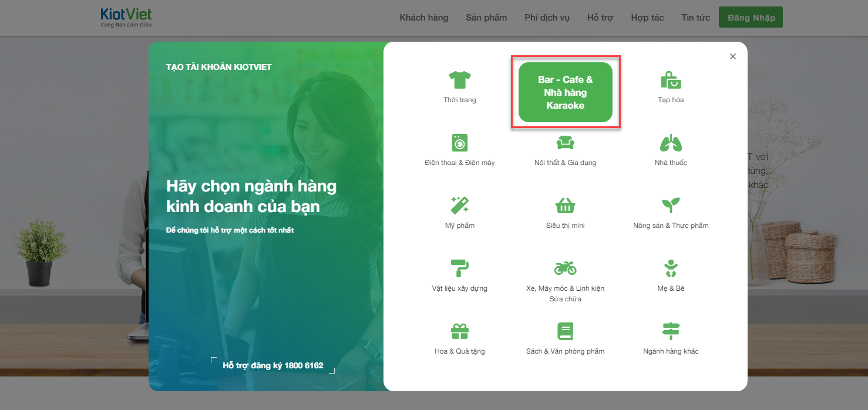
Task: Click Để chúng tôi hỗ trợ subtitle text
Action: [x=230, y=230]
